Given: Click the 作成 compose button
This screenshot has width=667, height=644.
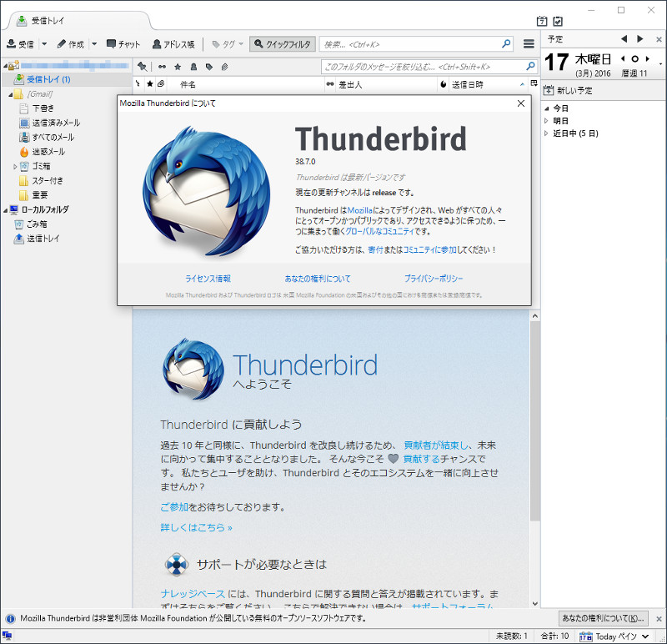Looking at the screenshot, I should pos(71,44).
